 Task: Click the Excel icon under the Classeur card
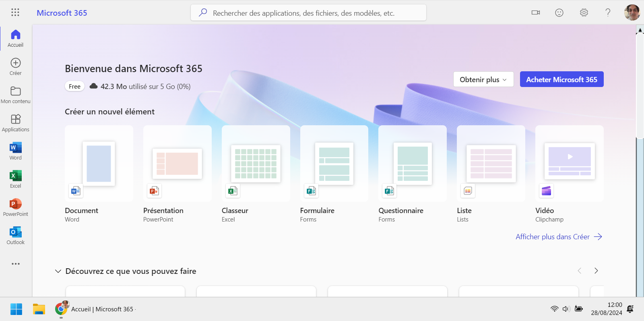pyautogui.click(x=233, y=191)
